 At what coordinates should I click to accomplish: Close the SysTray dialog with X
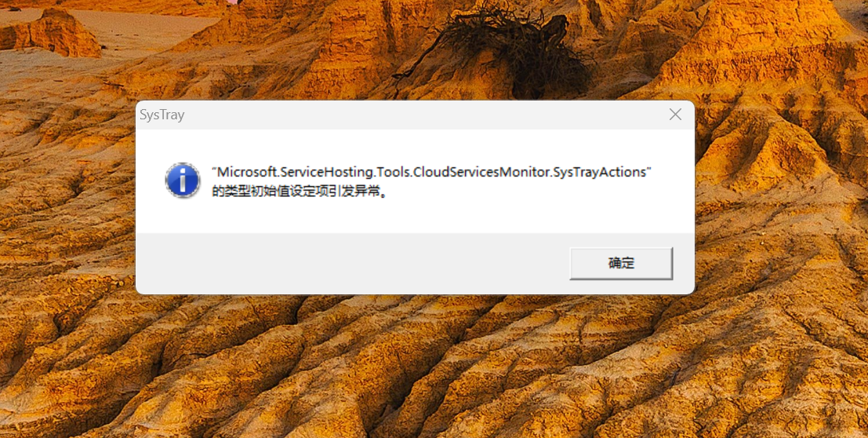[x=675, y=115]
